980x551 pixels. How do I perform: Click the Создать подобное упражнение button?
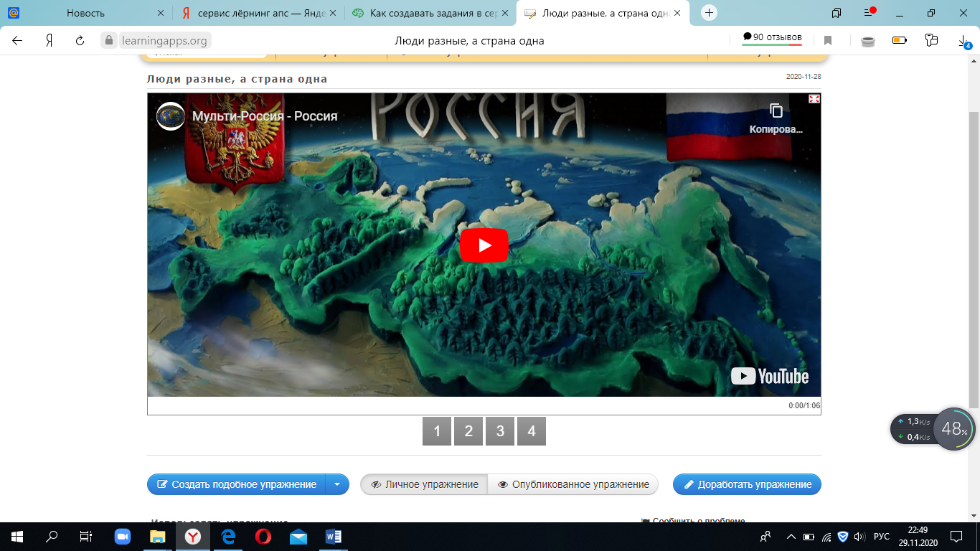point(237,484)
